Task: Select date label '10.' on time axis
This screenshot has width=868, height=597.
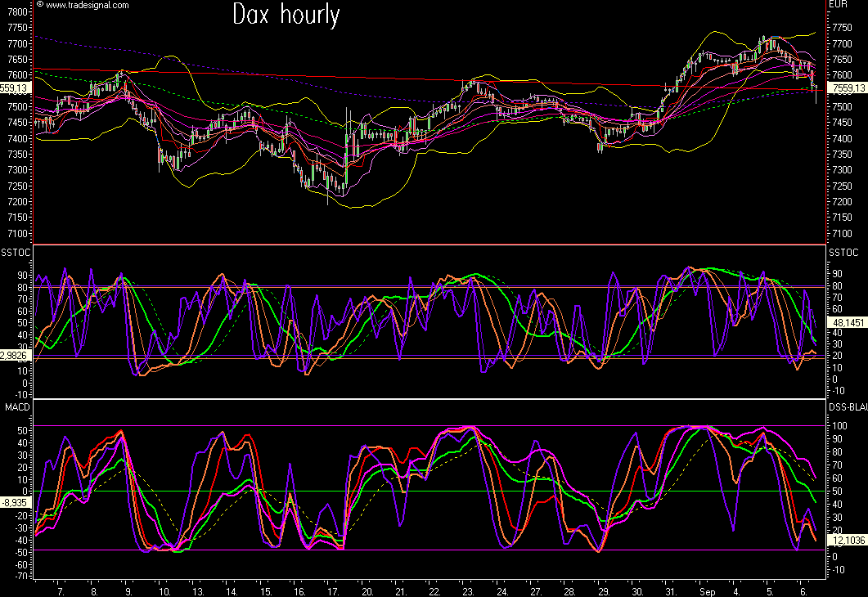Action: (x=164, y=592)
